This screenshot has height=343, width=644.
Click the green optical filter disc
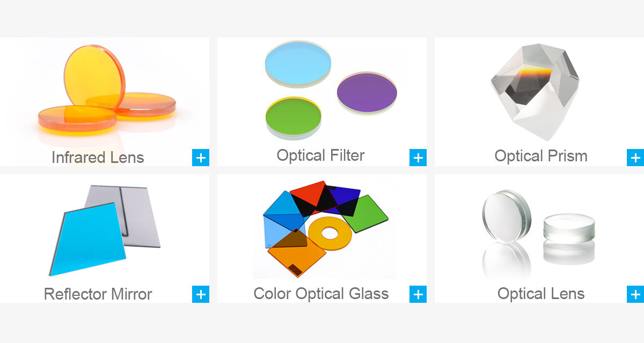tap(293, 116)
